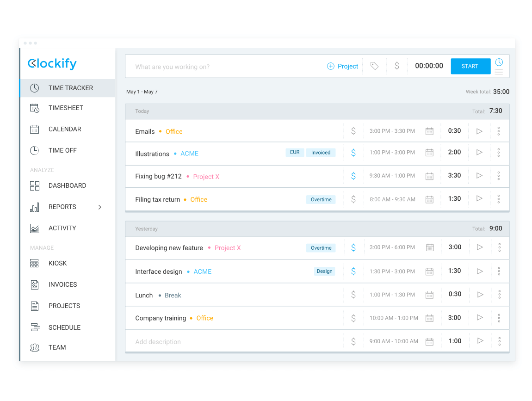The width and height of the screenshot is (532, 401).
Task: Open the three-dot menu for Interface design
Action: pos(499,271)
